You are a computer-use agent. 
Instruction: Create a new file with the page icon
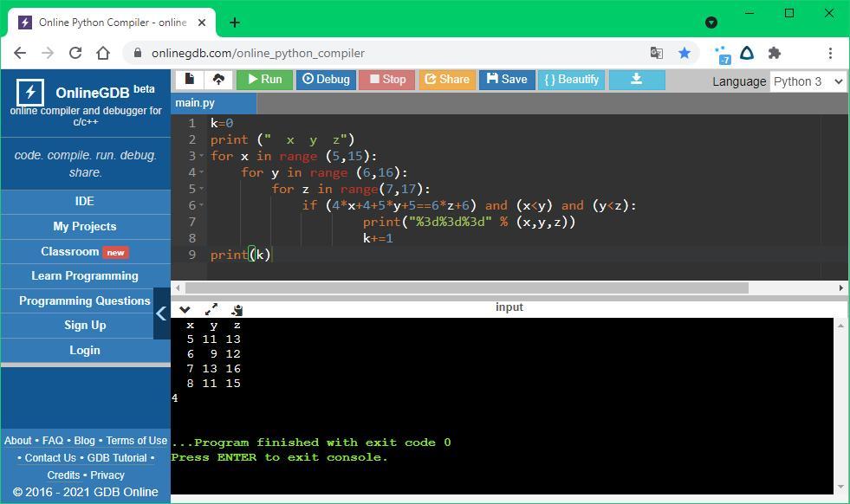point(189,79)
